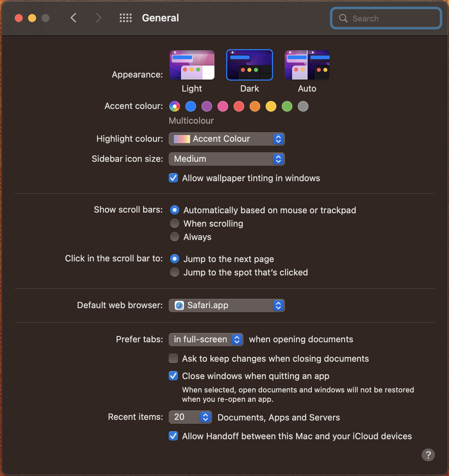Image resolution: width=449 pixels, height=476 pixels.
Task: Focus the Search field in the toolbar
Action: 386,18
